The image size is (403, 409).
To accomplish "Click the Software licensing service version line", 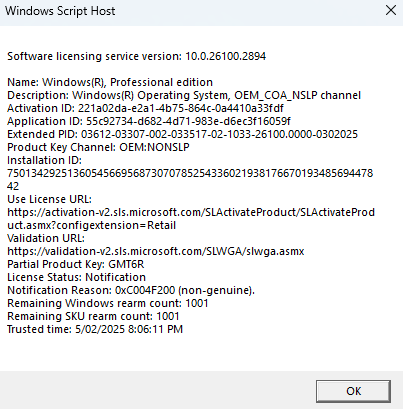I will tap(137, 56).
